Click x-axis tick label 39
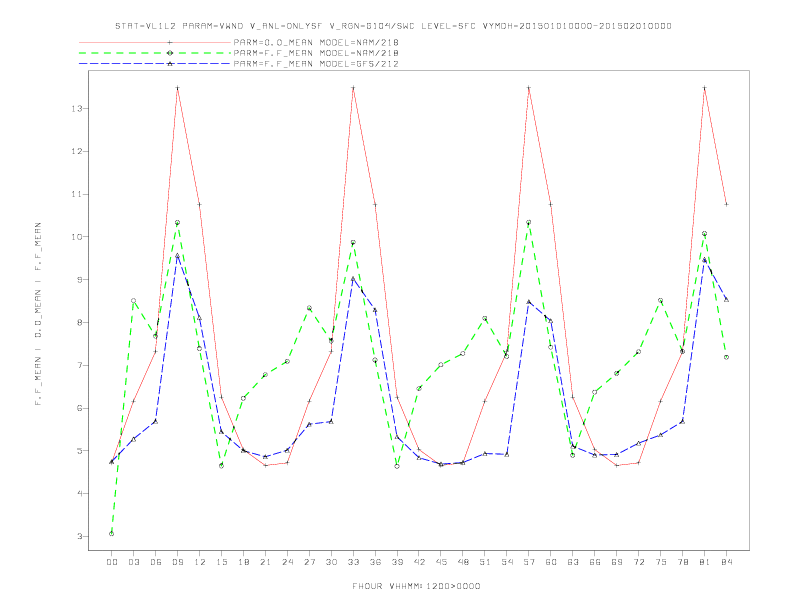The height and width of the screenshot is (612, 792). click(x=397, y=562)
